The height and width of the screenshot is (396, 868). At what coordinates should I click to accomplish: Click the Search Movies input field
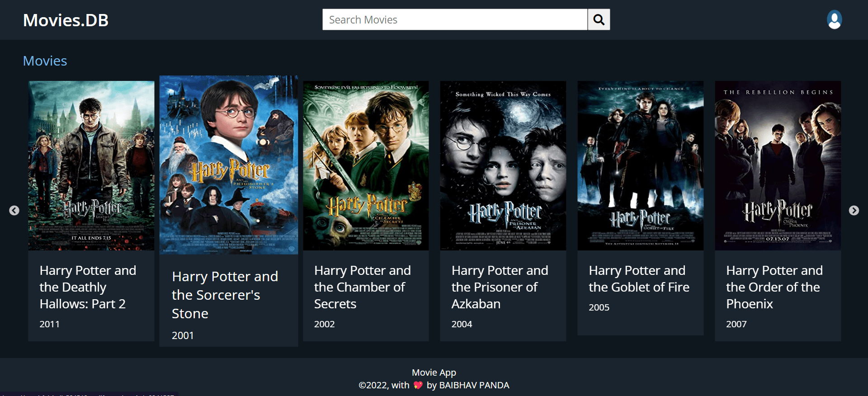tap(455, 19)
